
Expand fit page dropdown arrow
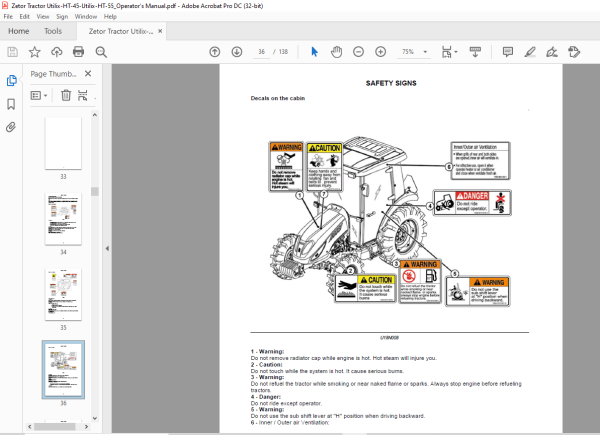coord(456,52)
